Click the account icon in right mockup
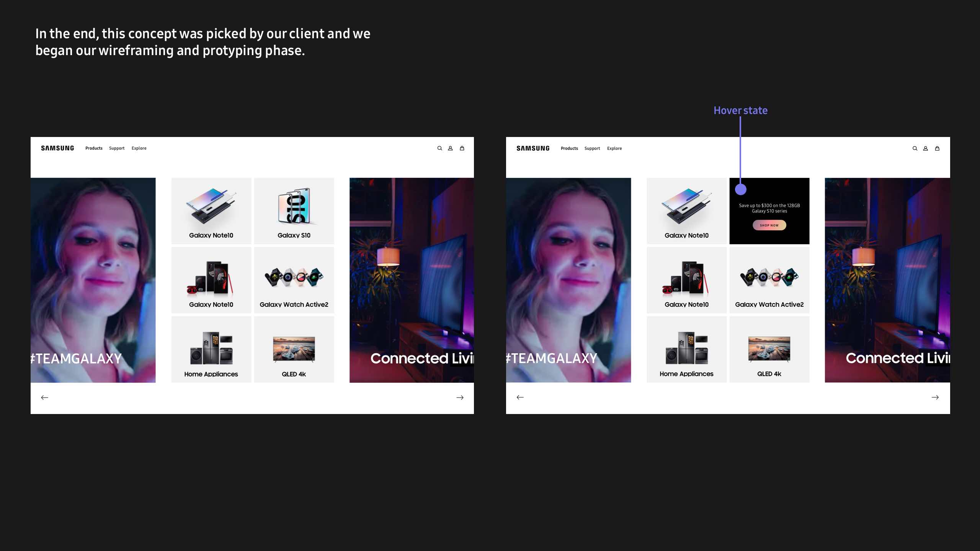This screenshot has height=551, width=980. [926, 148]
